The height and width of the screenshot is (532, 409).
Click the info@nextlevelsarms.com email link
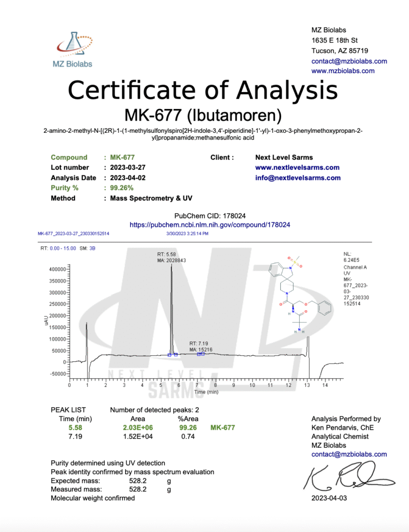(x=298, y=178)
